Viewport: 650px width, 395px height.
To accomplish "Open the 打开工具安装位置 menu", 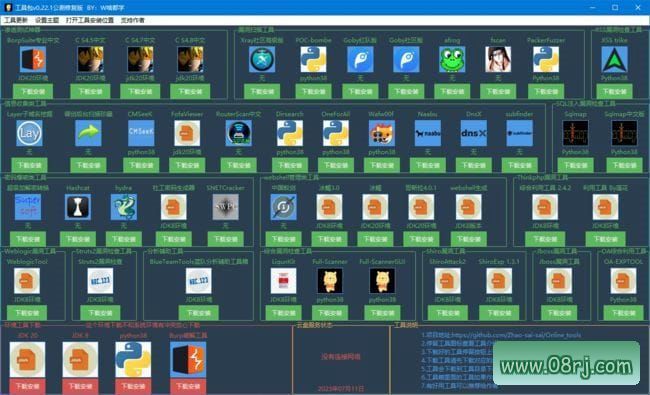I will point(90,20).
